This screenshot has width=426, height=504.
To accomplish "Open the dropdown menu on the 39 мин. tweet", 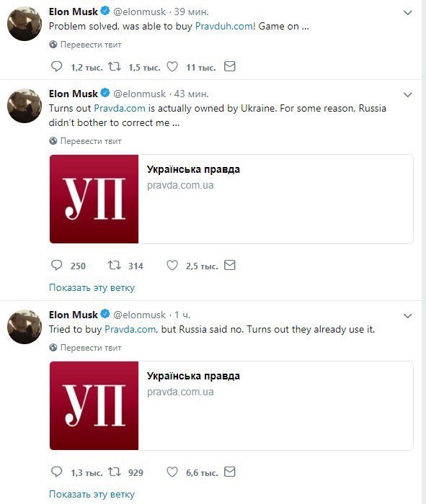I will 408,13.
